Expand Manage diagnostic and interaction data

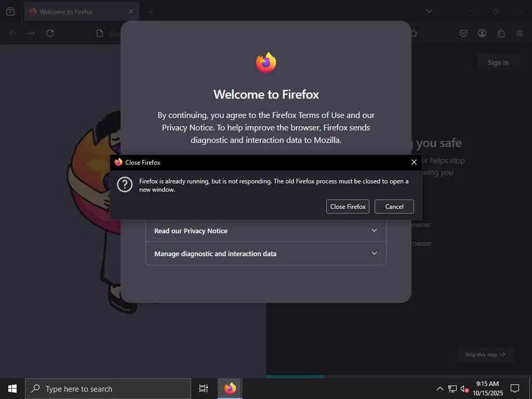[x=265, y=254]
